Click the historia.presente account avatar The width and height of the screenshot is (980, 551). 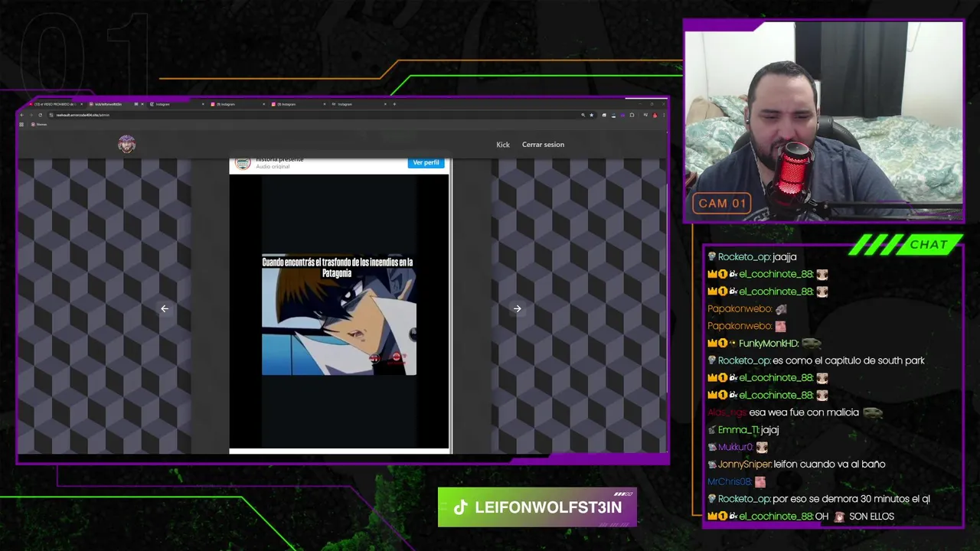click(243, 163)
